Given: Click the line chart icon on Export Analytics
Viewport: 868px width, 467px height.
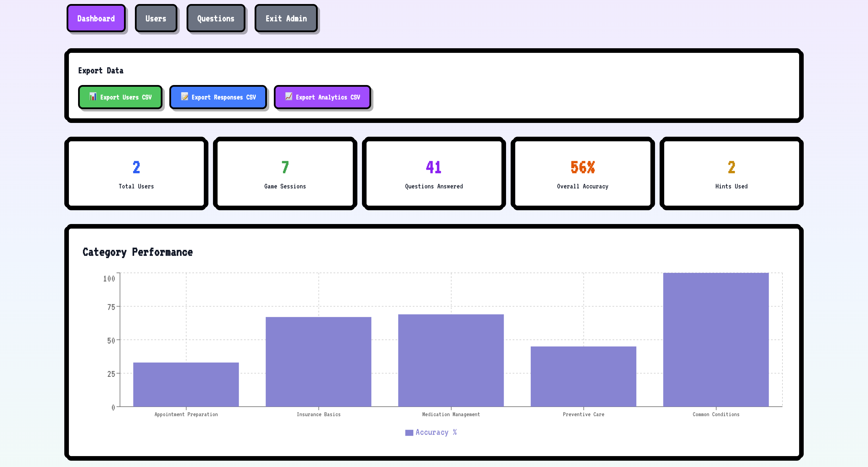Looking at the screenshot, I should pyautogui.click(x=289, y=97).
